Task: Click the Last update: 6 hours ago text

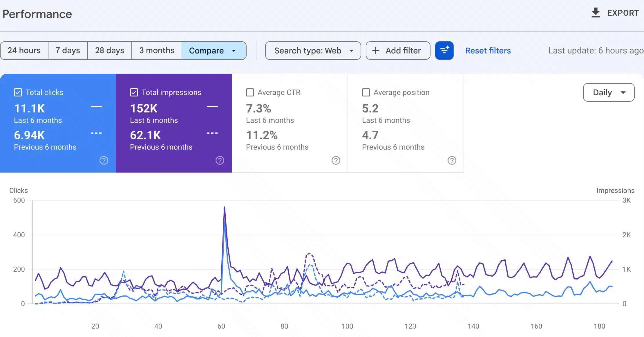Action: pos(596,51)
